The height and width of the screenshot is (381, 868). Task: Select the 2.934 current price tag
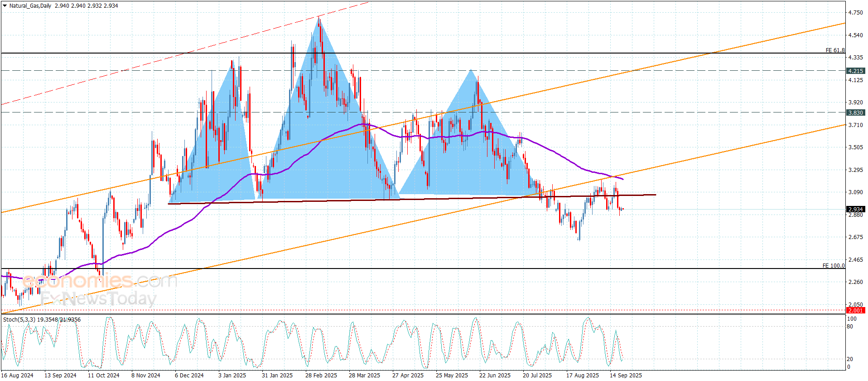pyautogui.click(x=855, y=209)
